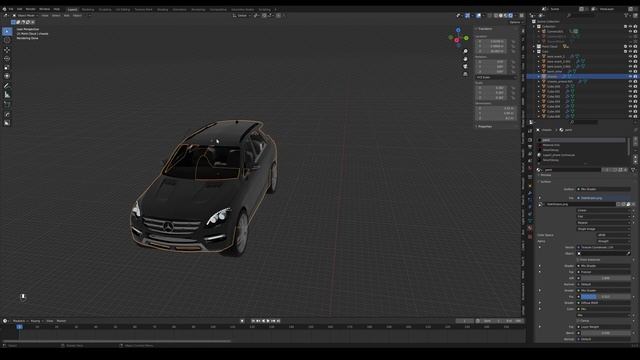640x360 pixels.
Task: Click the Blender logo menu icon
Action: pyautogui.click(x=4, y=9)
